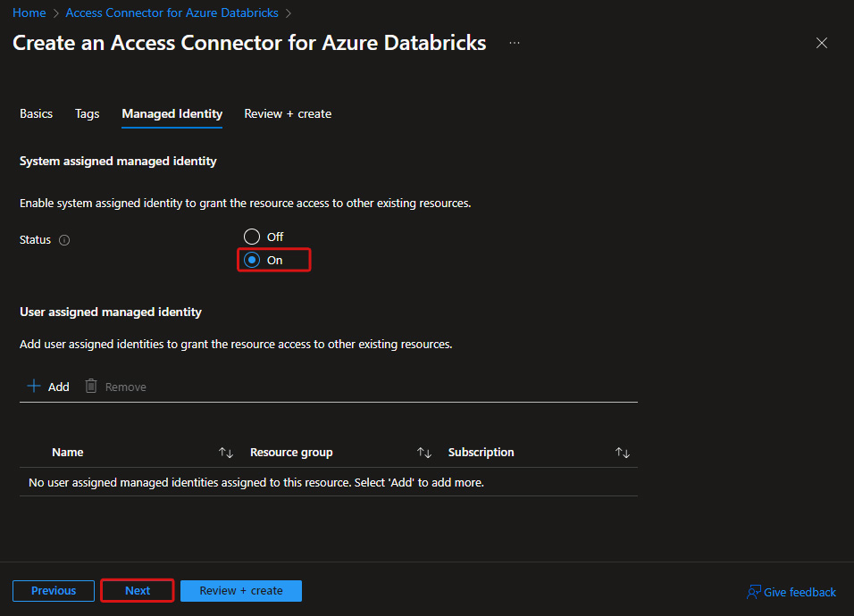Click 'Add user assigned identities' description text
This screenshot has width=854, height=616.
236,344
